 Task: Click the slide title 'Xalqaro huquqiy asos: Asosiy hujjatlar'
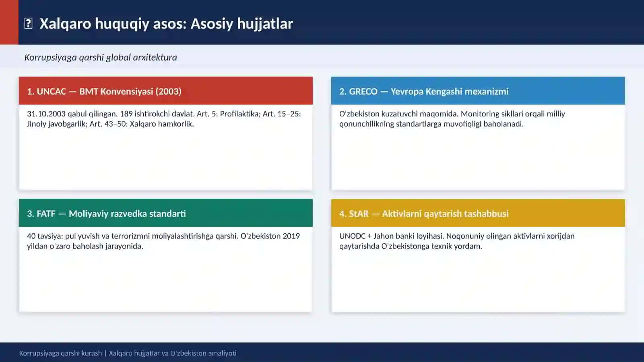click(166, 24)
